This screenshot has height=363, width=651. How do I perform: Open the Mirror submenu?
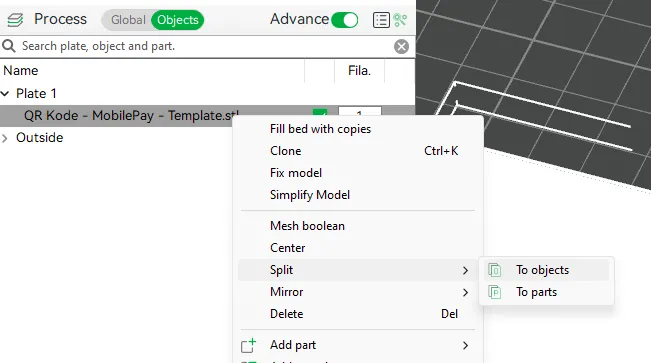tap(358, 292)
